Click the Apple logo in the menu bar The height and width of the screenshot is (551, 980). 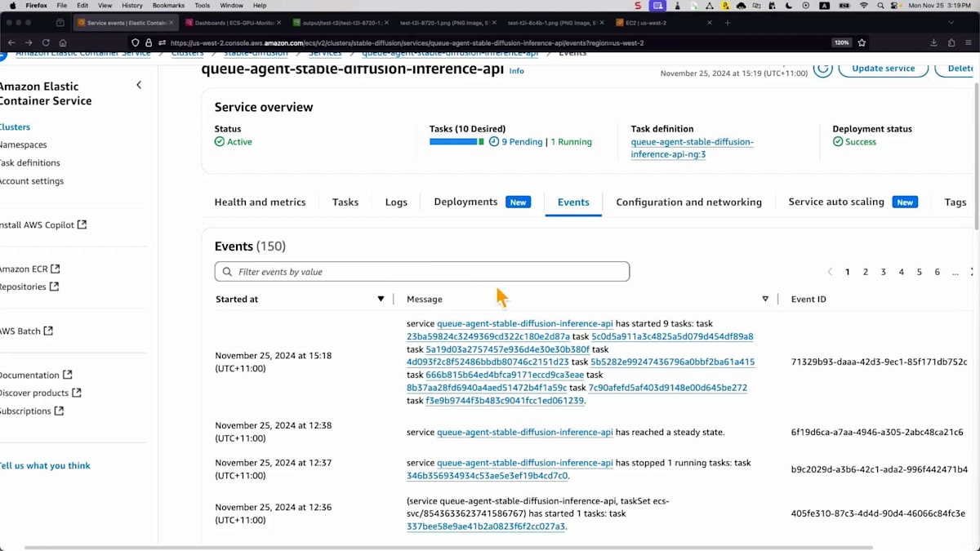click(11, 6)
